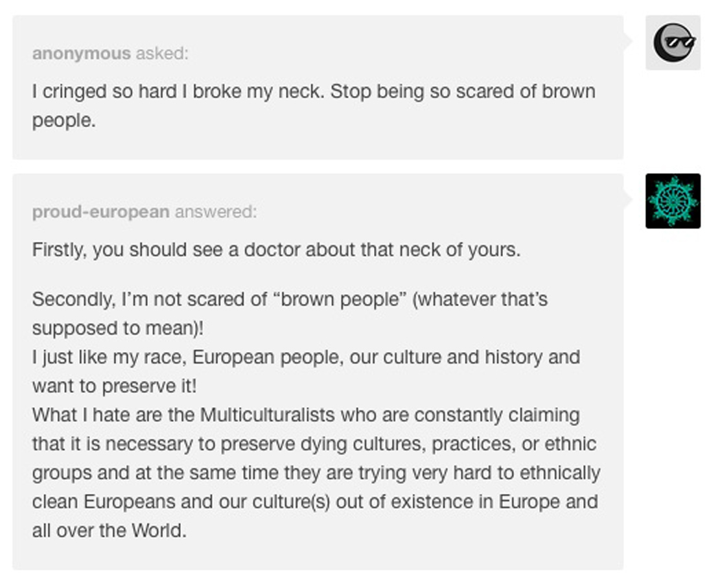
Task: Click the "groups and at the same time" line
Action: pyautogui.click(x=316, y=473)
